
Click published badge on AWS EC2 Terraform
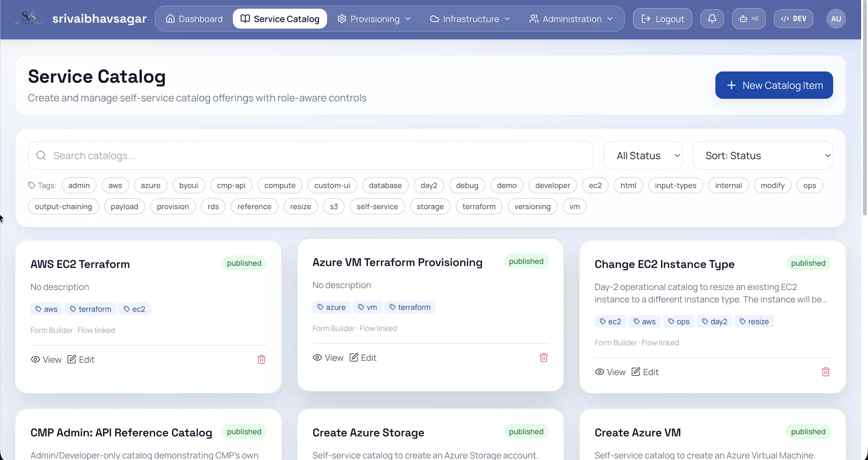(x=244, y=263)
